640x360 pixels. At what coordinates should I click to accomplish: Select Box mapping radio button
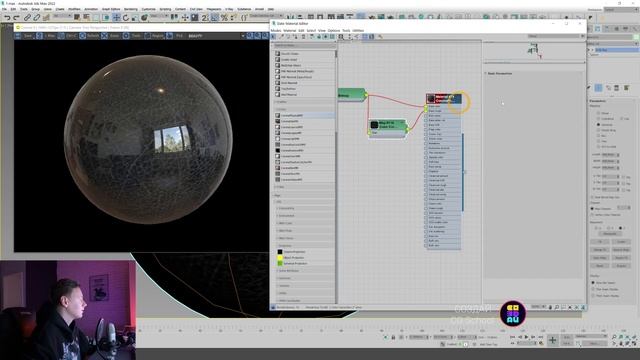coord(598,136)
